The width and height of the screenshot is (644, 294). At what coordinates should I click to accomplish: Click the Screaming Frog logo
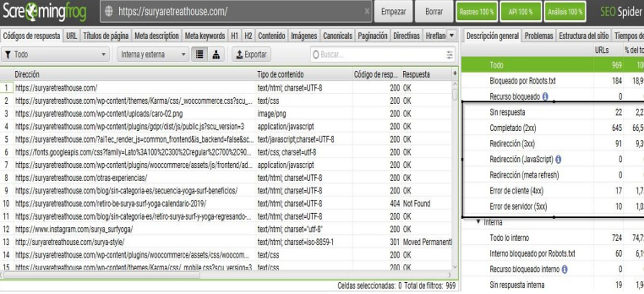coord(44,12)
